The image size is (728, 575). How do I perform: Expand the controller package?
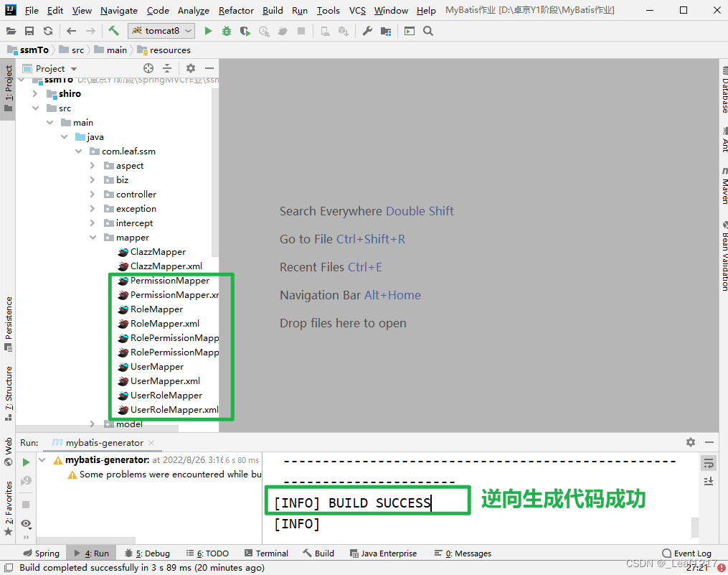(x=93, y=195)
